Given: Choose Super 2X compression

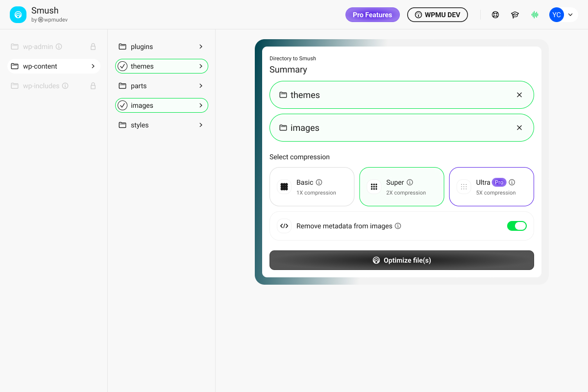Looking at the screenshot, I should pyautogui.click(x=402, y=187).
